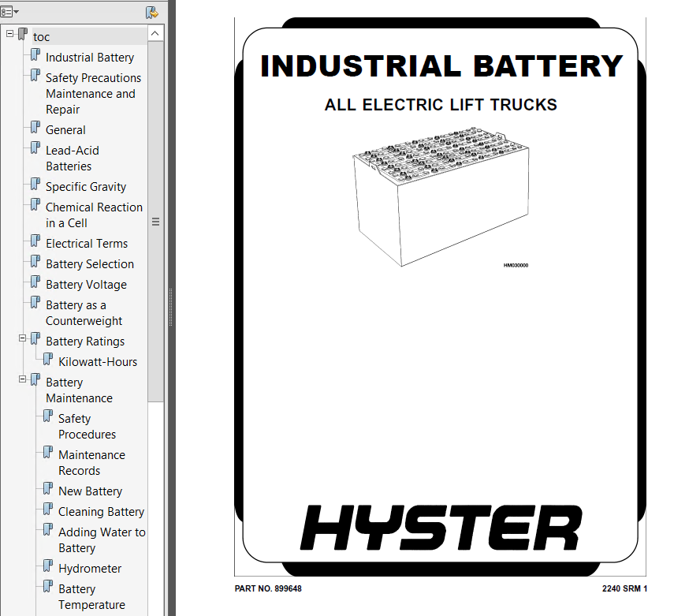
Task: Click bookmark icon beside Battery Selection
Action: (35, 262)
